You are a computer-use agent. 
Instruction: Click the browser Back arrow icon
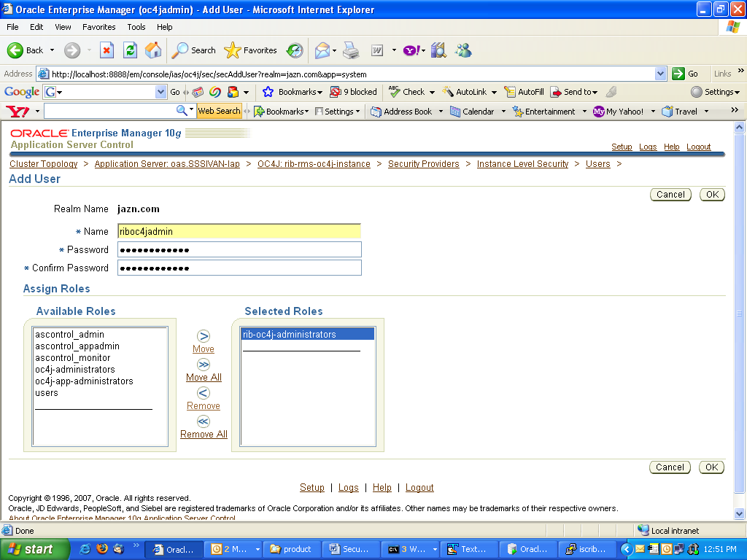tap(15, 50)
